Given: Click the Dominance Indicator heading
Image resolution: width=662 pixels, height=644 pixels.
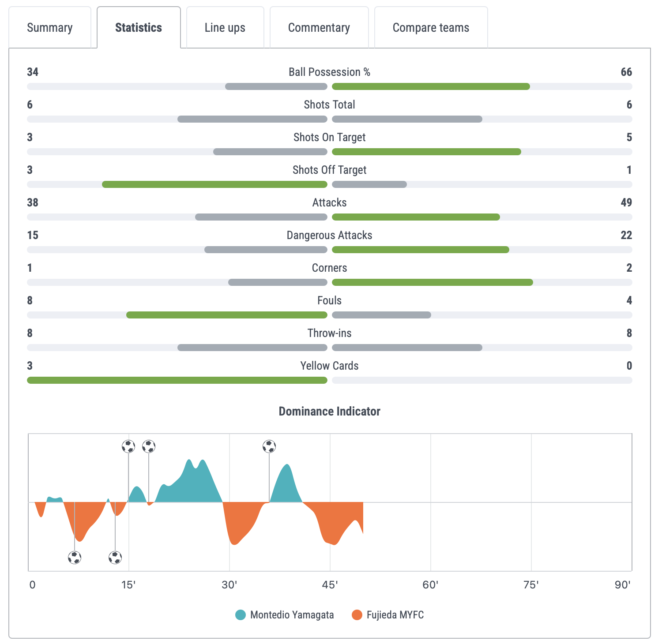Looking at the screenshot, I should 330,412.
